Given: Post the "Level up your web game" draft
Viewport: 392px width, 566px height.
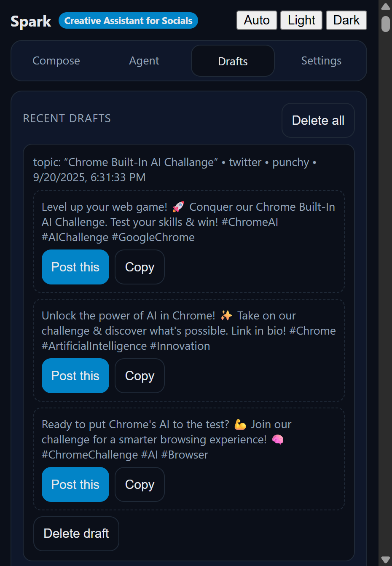Looking at the screenshot, I should click(75, 267).
